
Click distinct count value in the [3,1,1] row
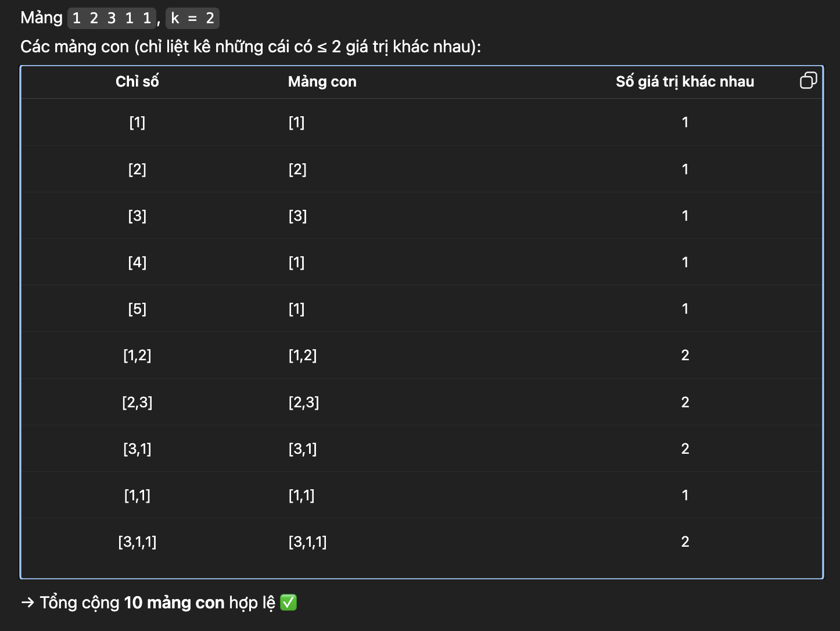point(685,542)
